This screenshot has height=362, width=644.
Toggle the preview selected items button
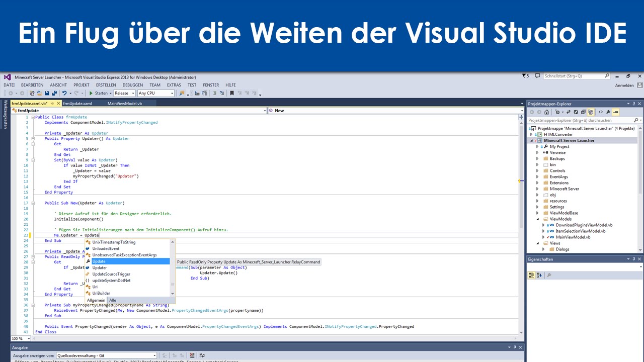(615, 112)
